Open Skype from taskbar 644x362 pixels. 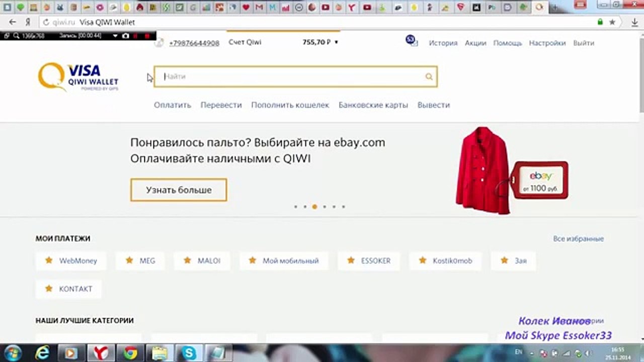[189, 353]
